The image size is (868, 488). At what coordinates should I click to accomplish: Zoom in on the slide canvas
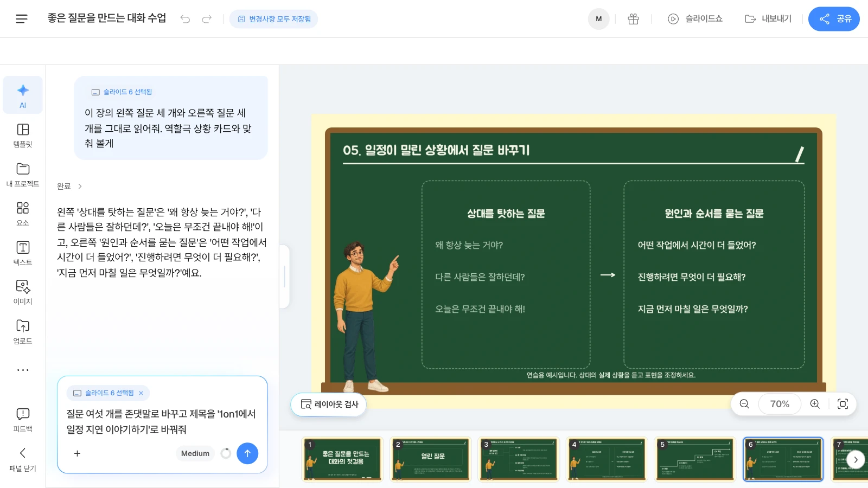pos(815,404)
